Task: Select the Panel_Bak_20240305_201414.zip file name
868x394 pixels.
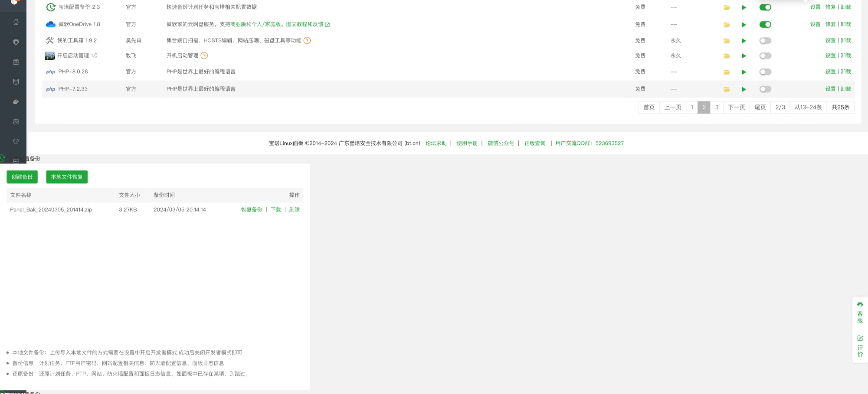Action: point(51,210)
